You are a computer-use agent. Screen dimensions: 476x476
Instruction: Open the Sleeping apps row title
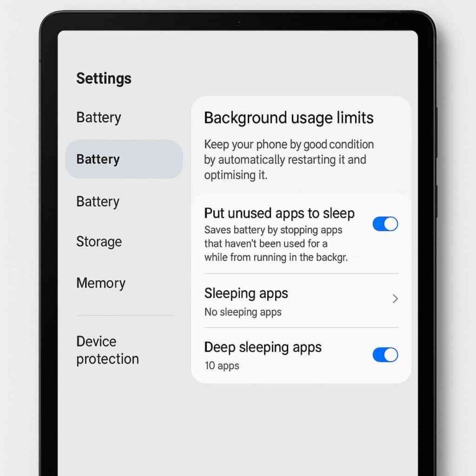click(x=246, y=294)
